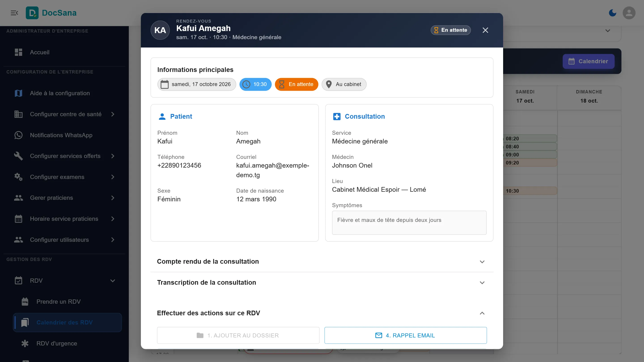The width and height of the screenshot is (644, 362).
Task: Expand Transcription de la consultation
Action: coord(322,282)
